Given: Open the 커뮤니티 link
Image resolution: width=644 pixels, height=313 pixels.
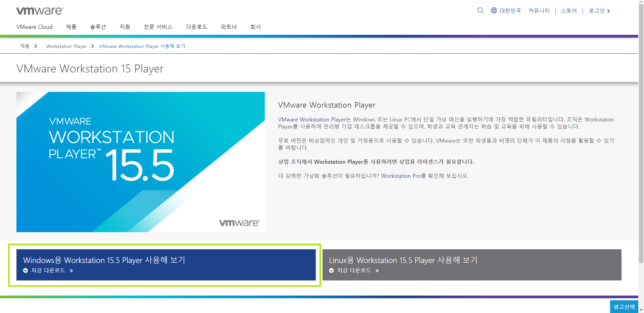Looking at the screenshot, I should (539, 11).
